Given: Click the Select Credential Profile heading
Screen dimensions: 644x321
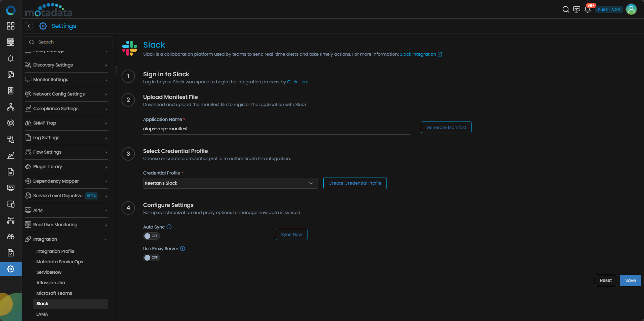Looking at the screenshot, I should point(176,151).
